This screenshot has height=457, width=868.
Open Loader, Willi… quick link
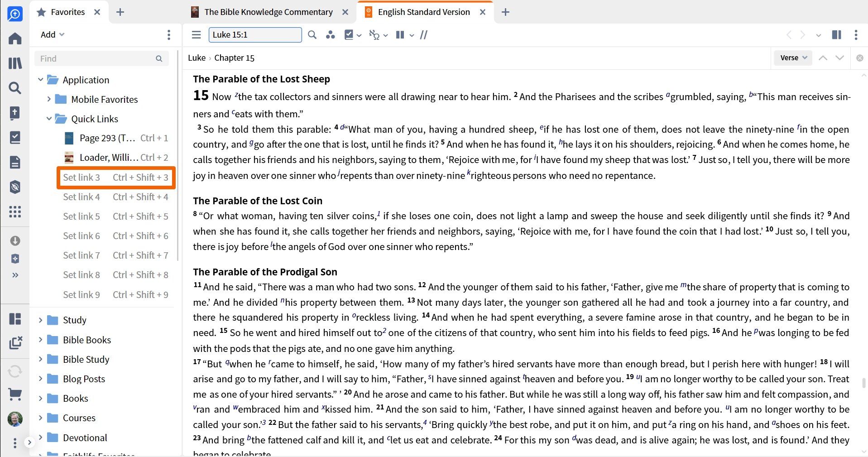[116, 158]
